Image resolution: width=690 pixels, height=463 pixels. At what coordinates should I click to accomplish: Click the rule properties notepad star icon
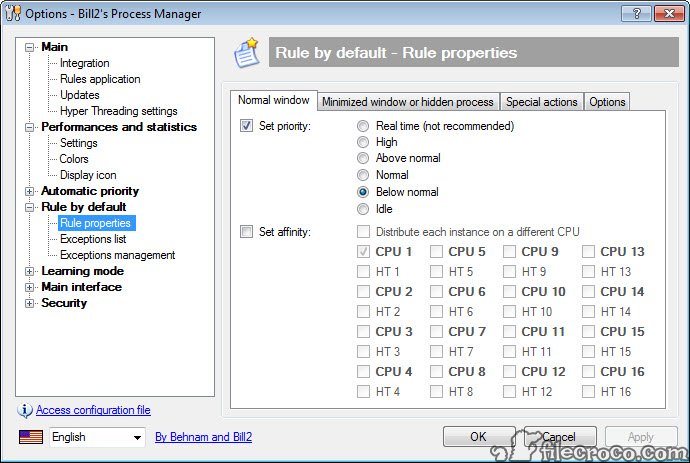pos(246,53)
